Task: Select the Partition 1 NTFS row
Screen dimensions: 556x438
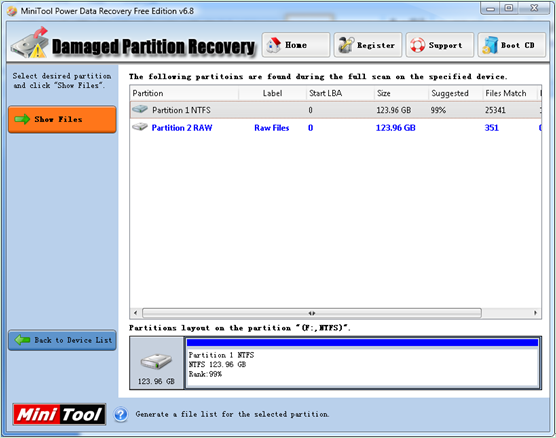Action: pyautogui.click(x=335, y=110)
